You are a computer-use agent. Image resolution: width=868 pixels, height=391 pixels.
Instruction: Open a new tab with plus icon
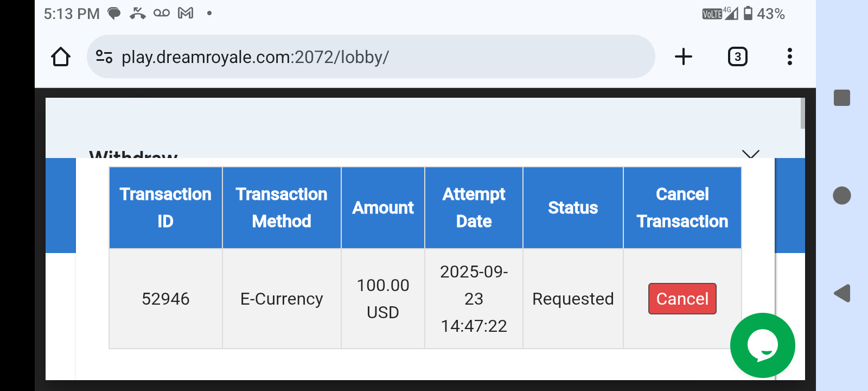[684, 56]
